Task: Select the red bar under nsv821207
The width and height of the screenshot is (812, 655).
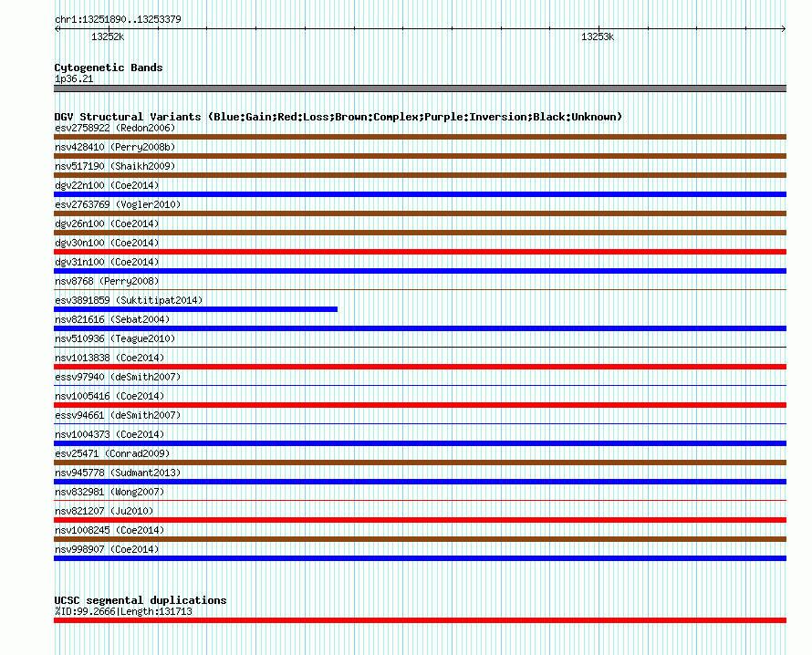Action: (420, 520)
